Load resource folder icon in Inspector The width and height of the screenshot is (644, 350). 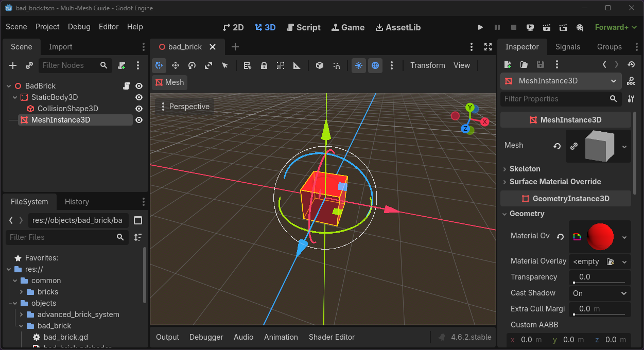[524, 64]
